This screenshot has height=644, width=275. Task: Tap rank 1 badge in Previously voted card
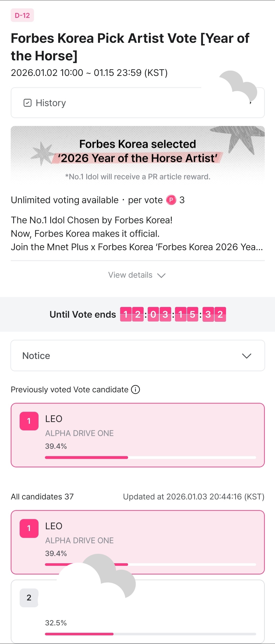[29, 421]
